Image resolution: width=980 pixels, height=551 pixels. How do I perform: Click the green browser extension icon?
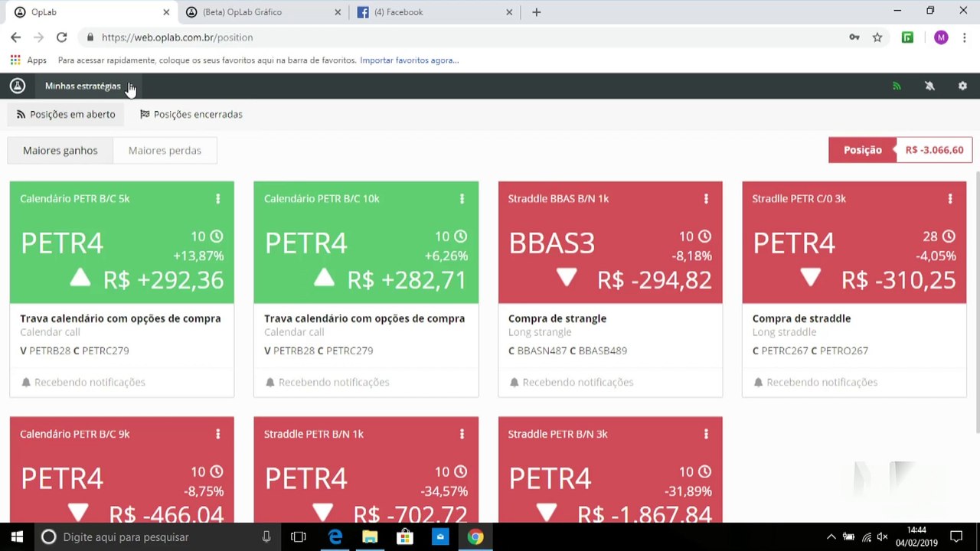point(907,37)
